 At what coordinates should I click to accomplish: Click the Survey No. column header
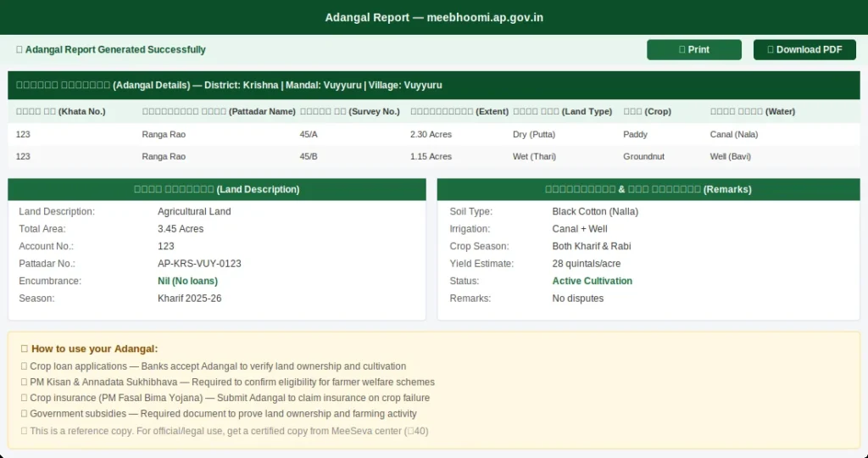(350, 111)
